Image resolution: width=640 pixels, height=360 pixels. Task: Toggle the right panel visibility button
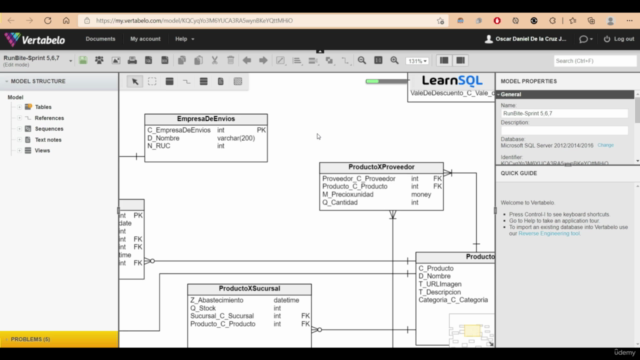[x=460, y=60]
